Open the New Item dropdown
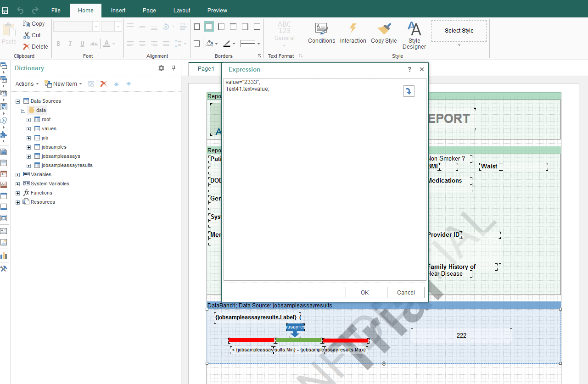 [63, 84]
